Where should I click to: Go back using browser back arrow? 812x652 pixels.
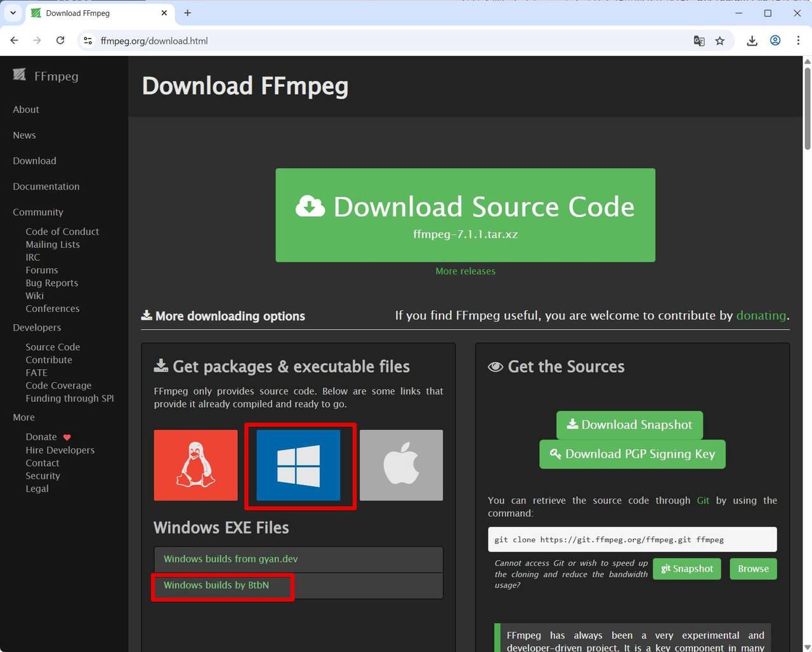pyautogui.click(x=14, y=41)
